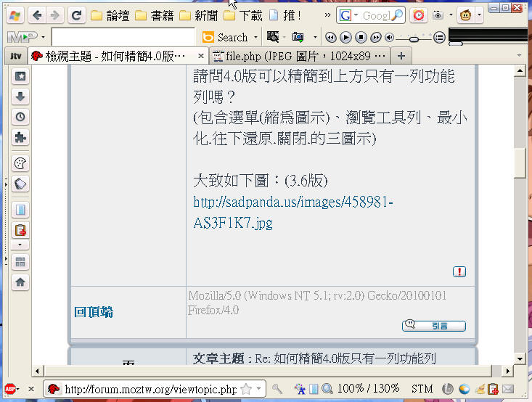This screenshot has width=532, height=402.
Task: Open the Adblock Plus ABP icon
Action: pos(10,389)
